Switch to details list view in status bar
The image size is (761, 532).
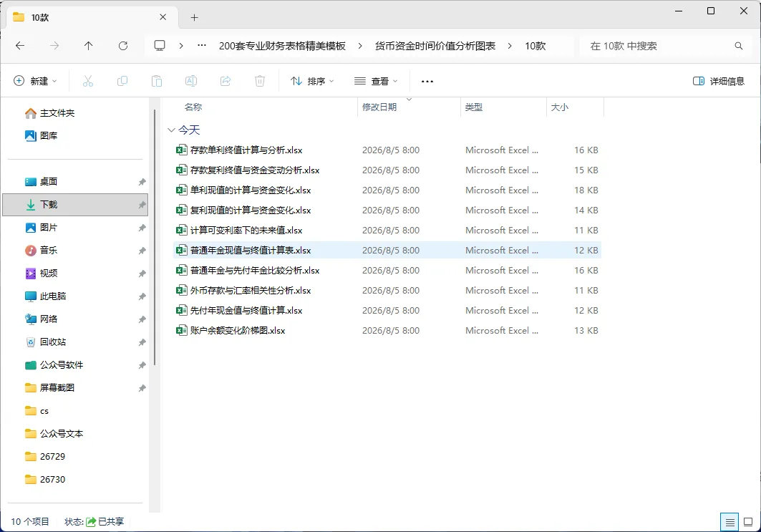[x=730, y=522]
